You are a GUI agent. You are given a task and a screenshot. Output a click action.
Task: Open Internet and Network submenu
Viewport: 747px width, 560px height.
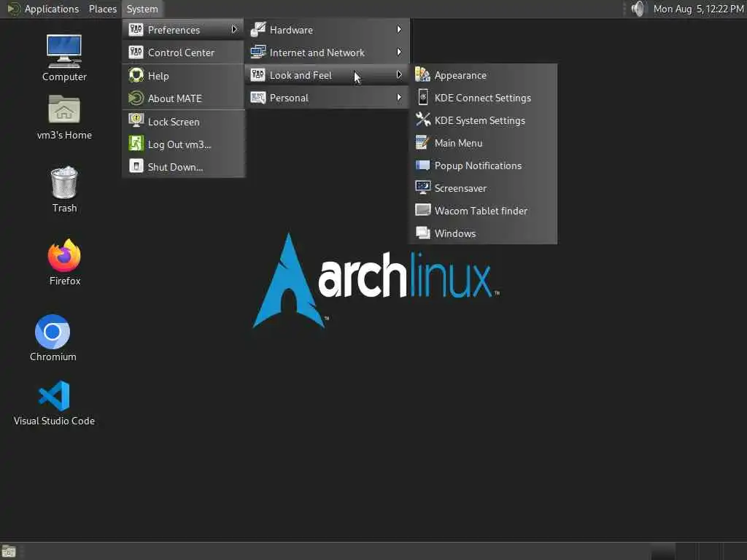[x=327, y=52]
